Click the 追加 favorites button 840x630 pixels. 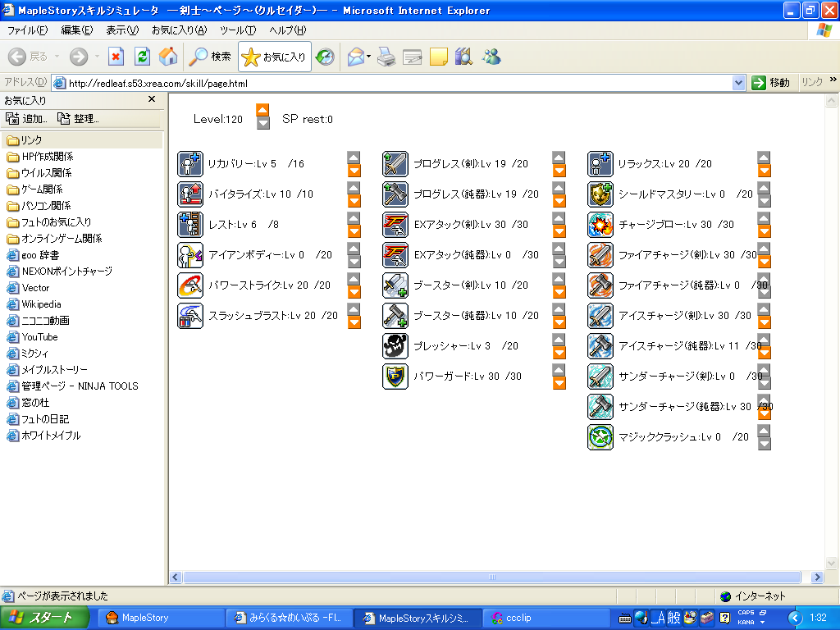click(x=27, y=118)
